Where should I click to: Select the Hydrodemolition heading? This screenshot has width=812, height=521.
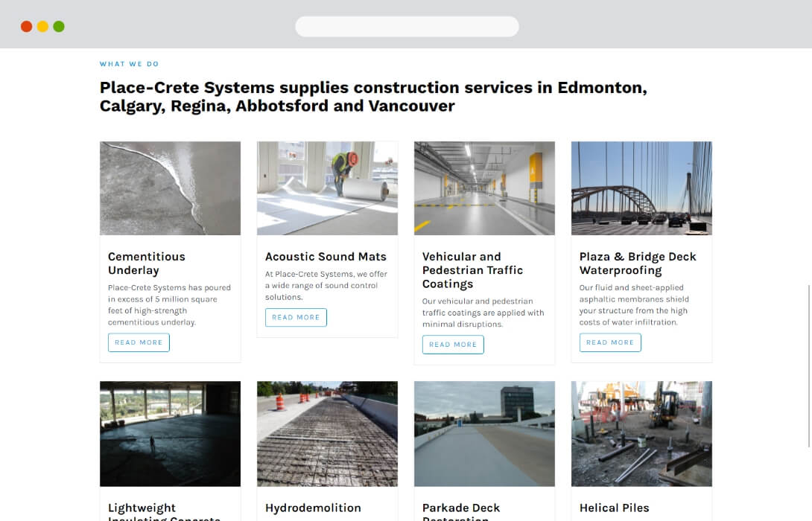[313, 508]
